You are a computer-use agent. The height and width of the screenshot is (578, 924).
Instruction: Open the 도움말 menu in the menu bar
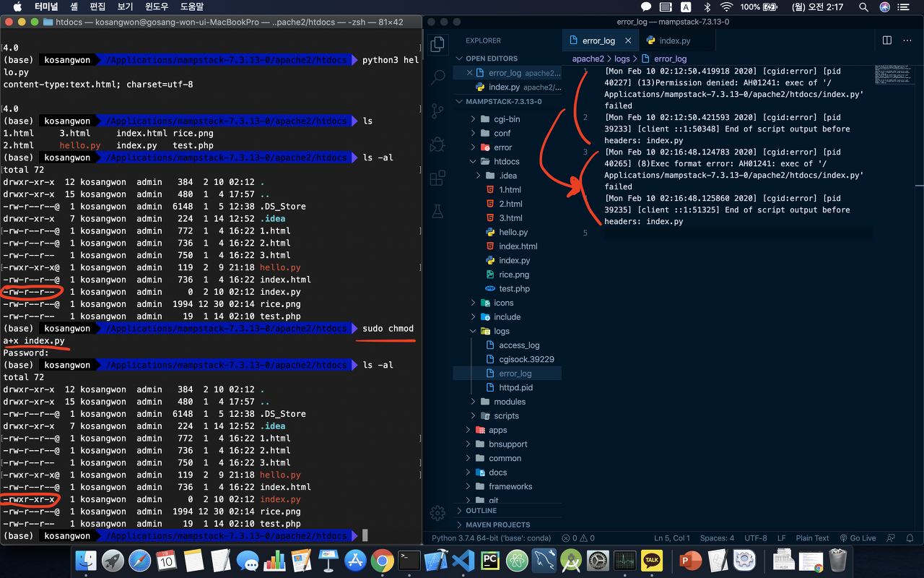point(191,7)
